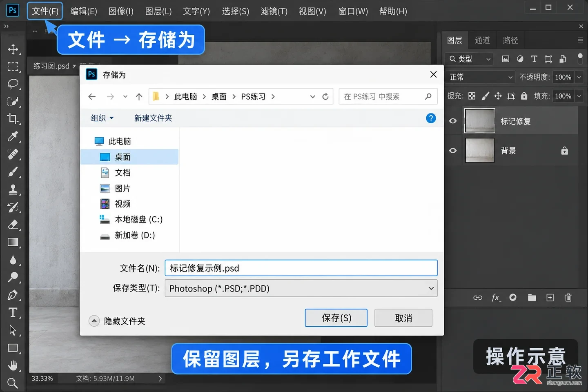Open the 滤镜(T) menu

(274, 11)
